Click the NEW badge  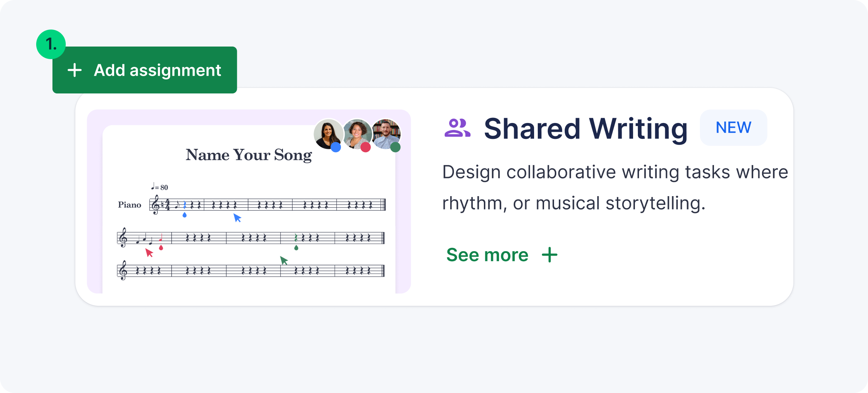[733, 128]
